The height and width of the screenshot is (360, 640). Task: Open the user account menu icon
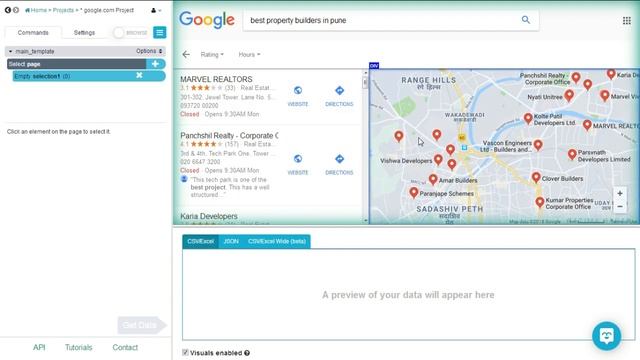click(x=156, y=10)
